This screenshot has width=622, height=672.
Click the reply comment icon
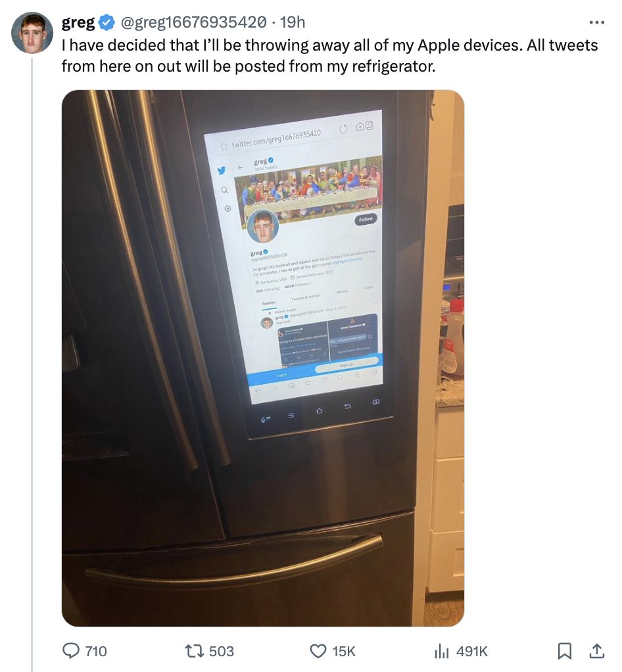tap(71, 650)
